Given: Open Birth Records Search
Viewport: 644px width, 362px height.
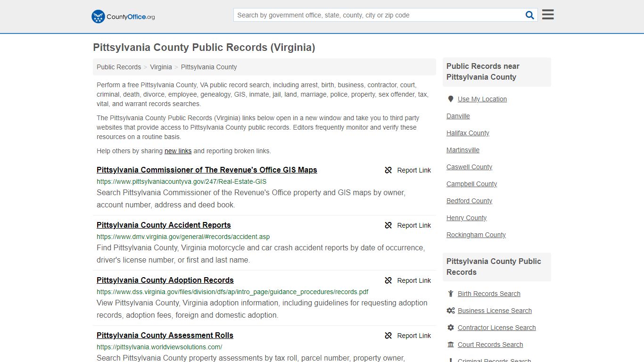Looking at the screenshot, I should (489, 294).
